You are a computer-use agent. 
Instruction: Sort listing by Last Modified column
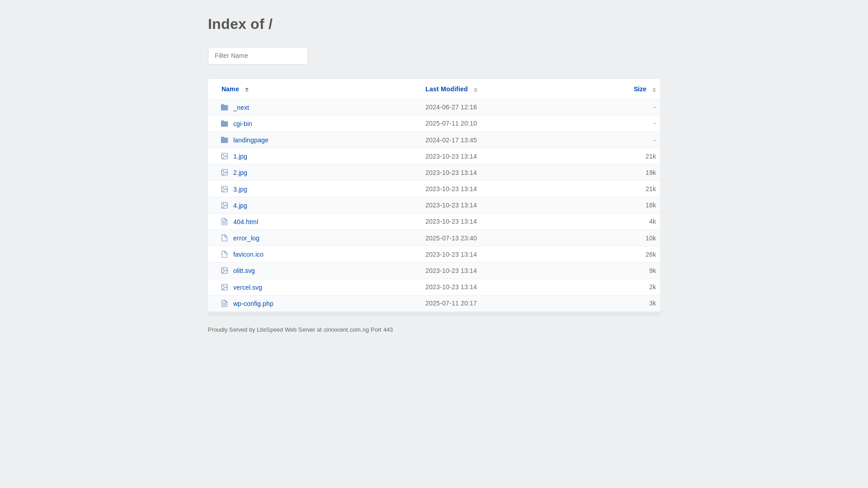coord(446,89)
